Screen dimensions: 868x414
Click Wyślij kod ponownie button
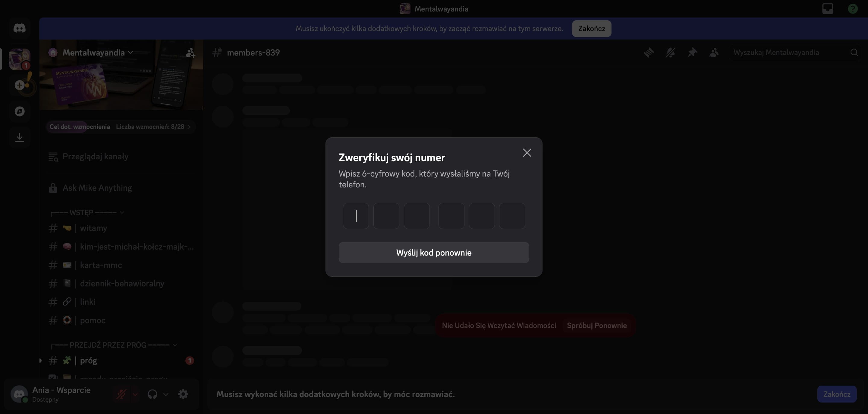click(x=434, y=253)
